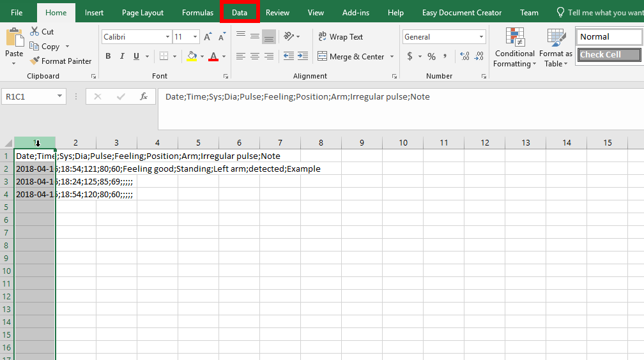The image size is (644, 360).
Task: Select all cells corner button
Action: (8, 142)
